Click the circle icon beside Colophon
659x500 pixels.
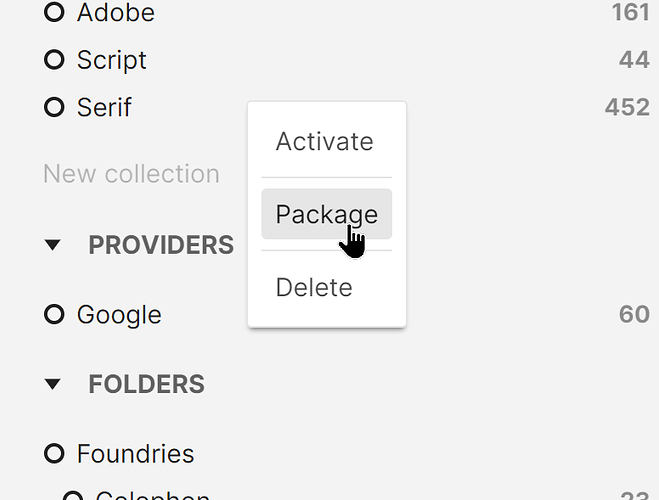[73, 496]
